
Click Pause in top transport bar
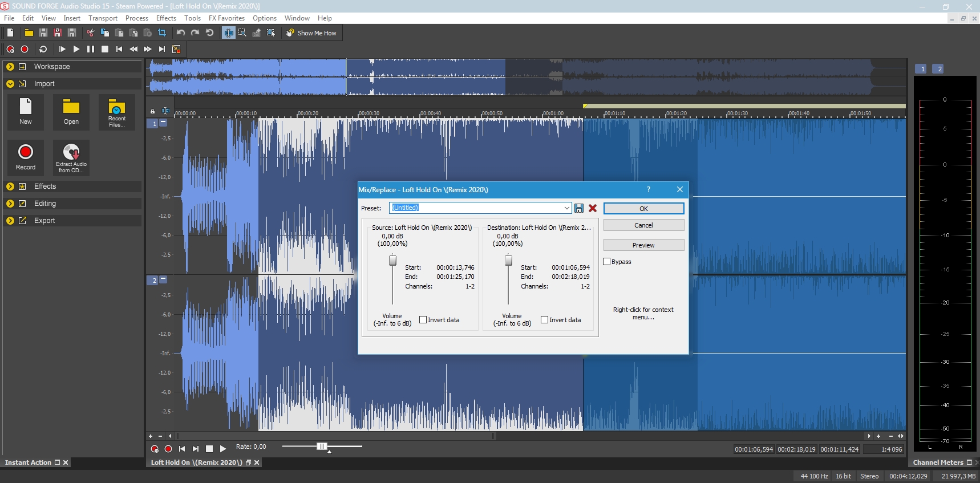pyautogui.click(x=91, y=49)
